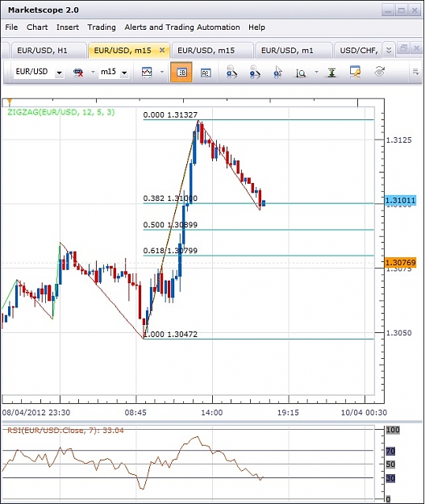
Task: Open the m15 timeframe dropdown
Action: click(124, 73)
